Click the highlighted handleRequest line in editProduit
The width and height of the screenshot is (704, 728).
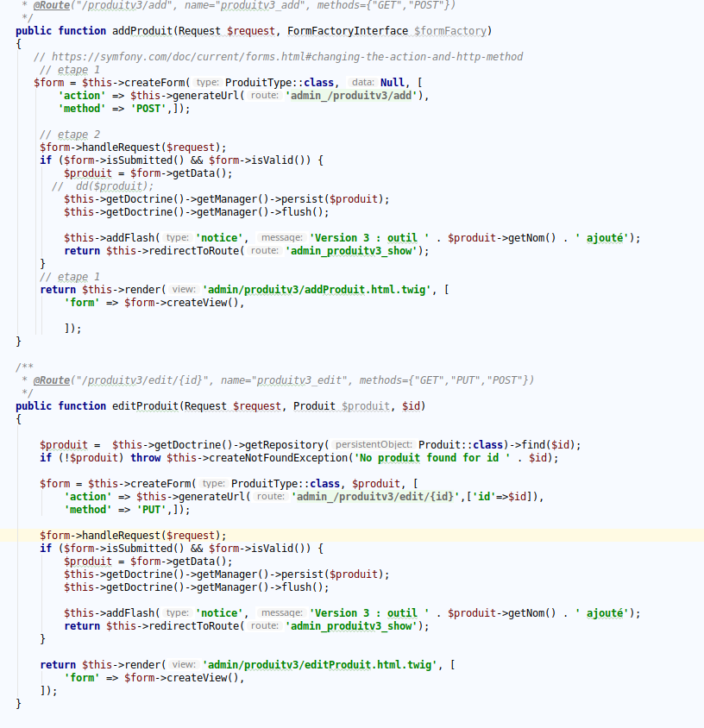[x=133, y=536]
